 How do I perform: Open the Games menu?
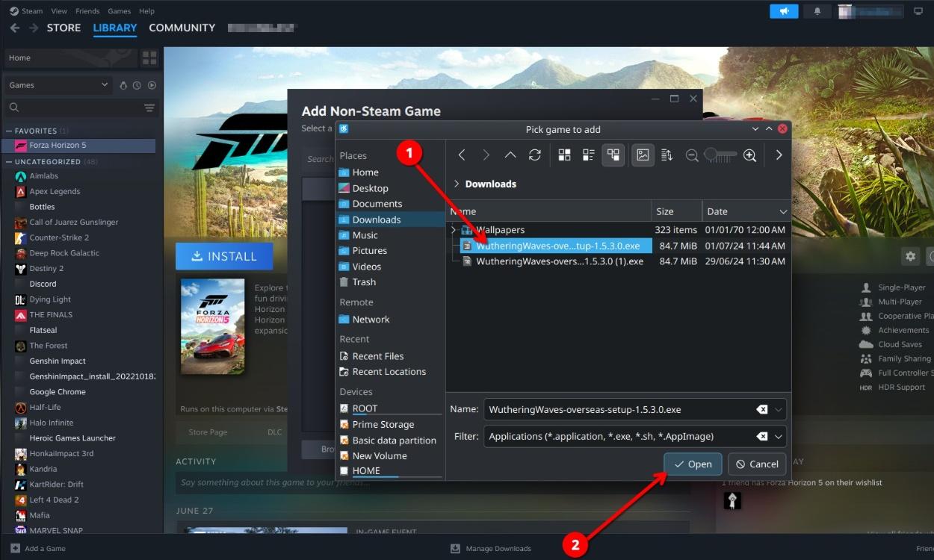pos(120,11)
